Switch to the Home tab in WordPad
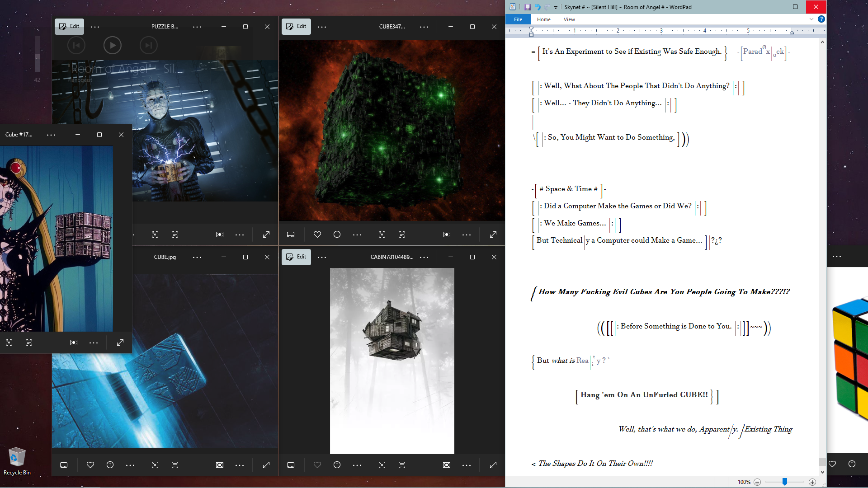 click(x=543, y=19)
